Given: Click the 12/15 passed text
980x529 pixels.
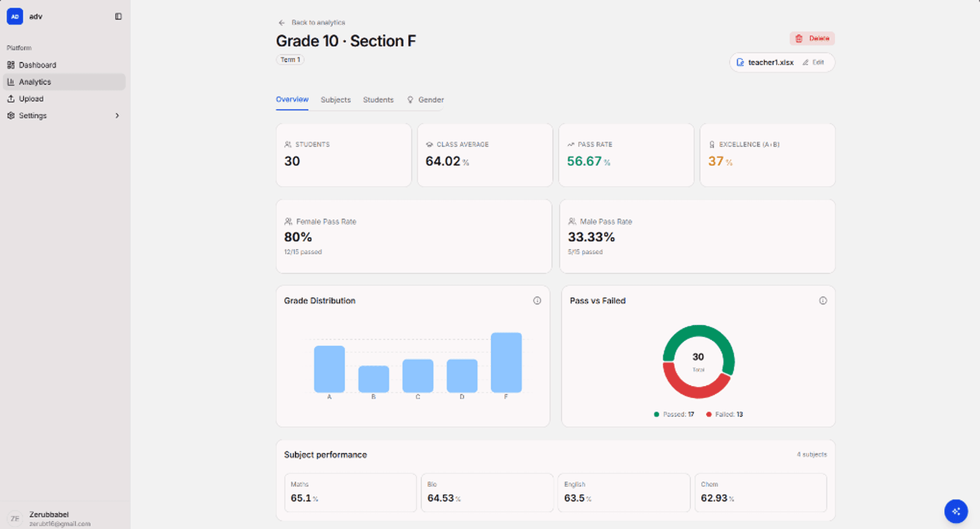Looking at the screenshot, I should 303,252.
